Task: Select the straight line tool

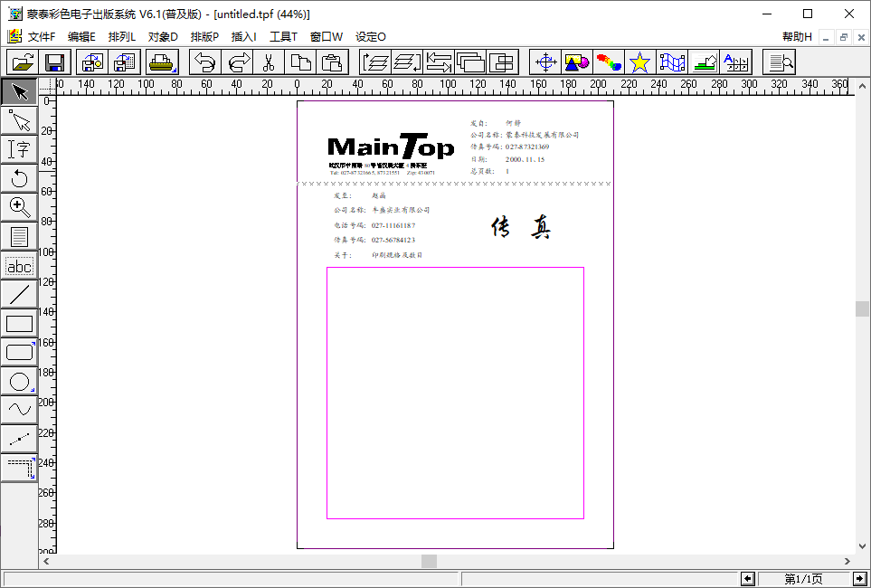Action: pos(19,294)
